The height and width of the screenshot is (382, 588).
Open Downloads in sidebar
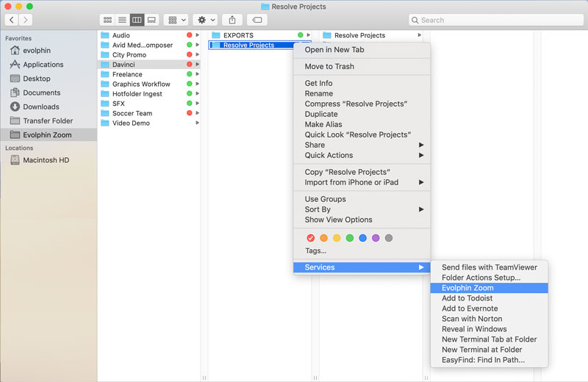(49, 107)
